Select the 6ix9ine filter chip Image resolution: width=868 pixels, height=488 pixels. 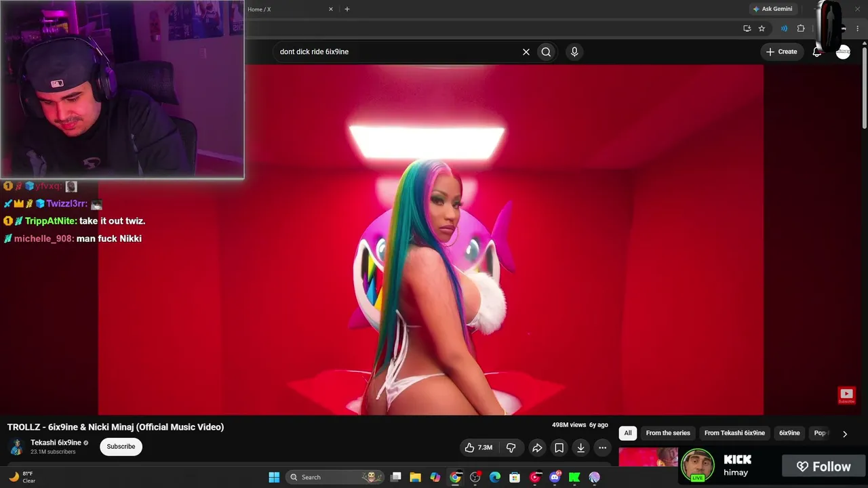789,433
